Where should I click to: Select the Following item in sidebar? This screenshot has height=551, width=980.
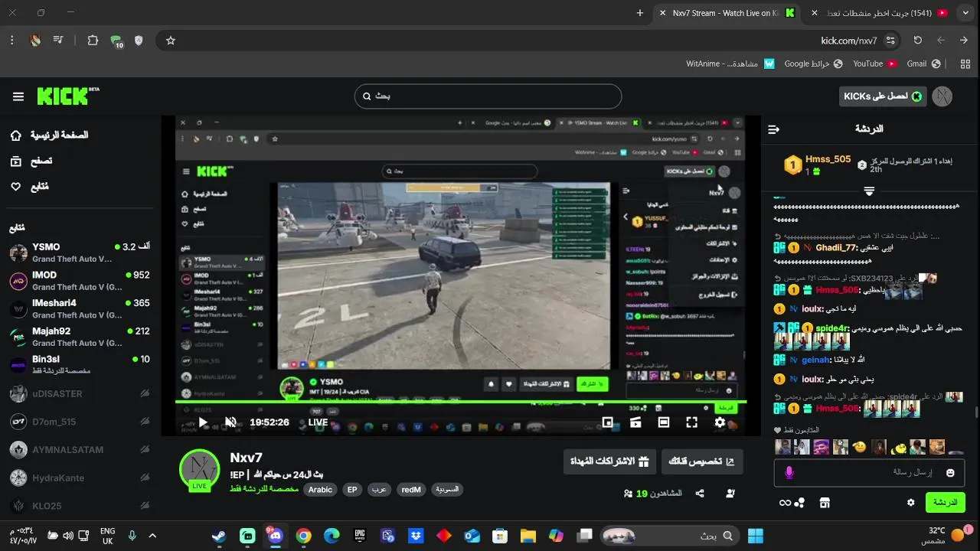29,187
